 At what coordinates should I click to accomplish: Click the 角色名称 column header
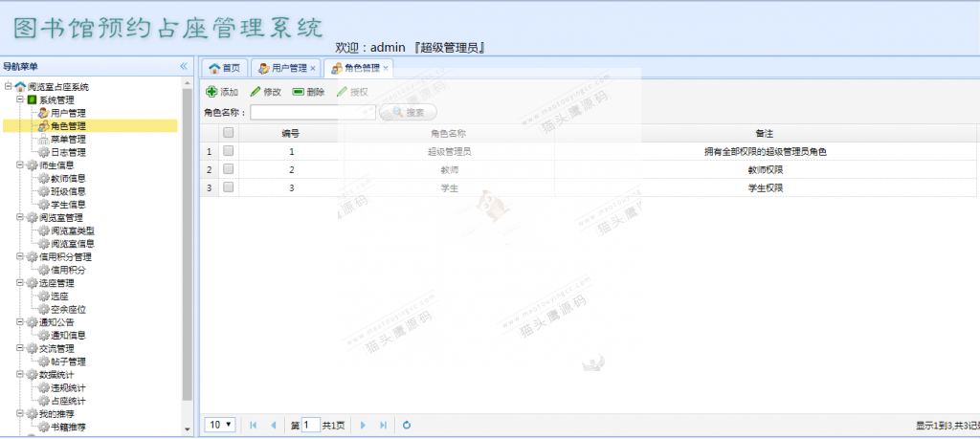coord(450,133)
